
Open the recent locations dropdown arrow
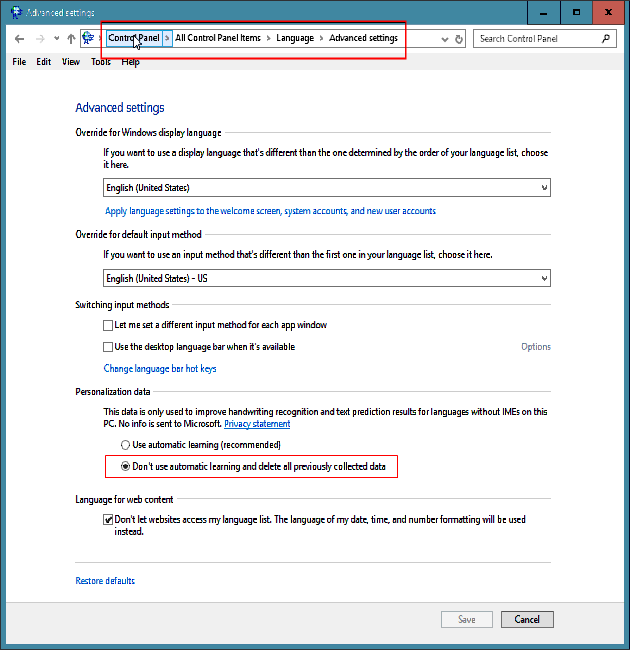point(56,39)
